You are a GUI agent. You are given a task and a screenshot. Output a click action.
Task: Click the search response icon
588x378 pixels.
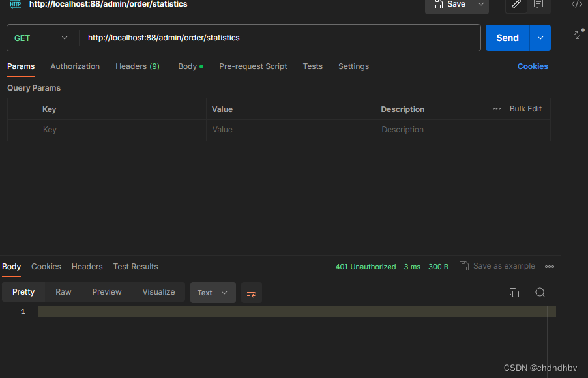(540, 293)
